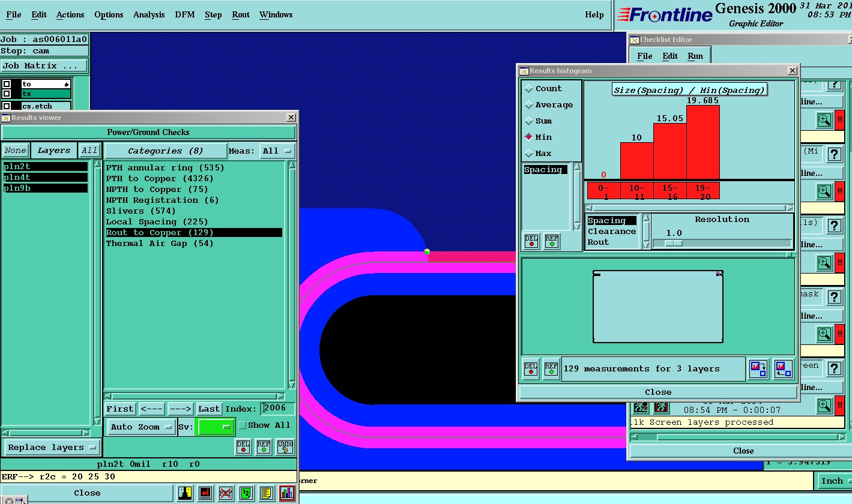Viewport: 852px width, 504px height.
Task: Click the red 10-11 range cell
Action: click(x=636, y=191)
